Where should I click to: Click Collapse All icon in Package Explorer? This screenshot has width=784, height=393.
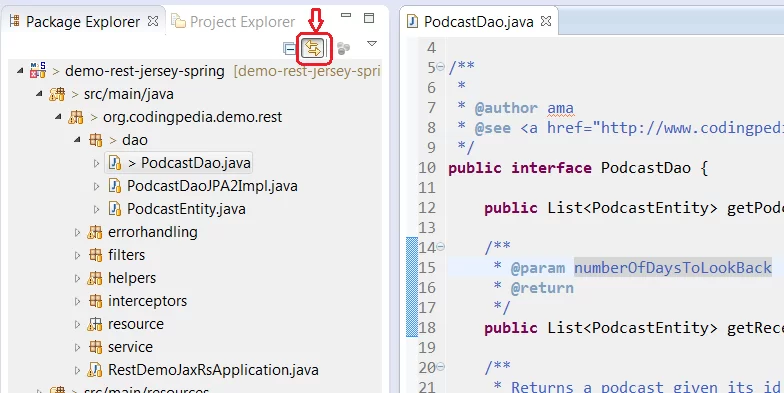289,48
